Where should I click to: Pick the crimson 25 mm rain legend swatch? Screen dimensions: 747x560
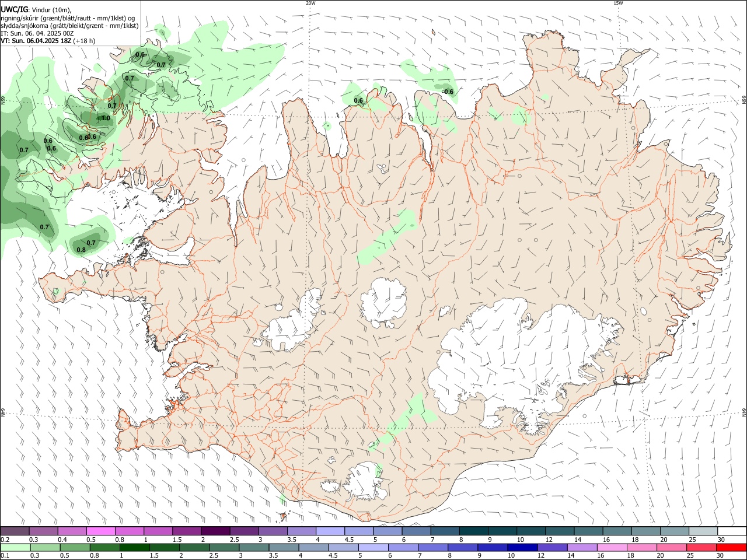(x=703, y=548)
